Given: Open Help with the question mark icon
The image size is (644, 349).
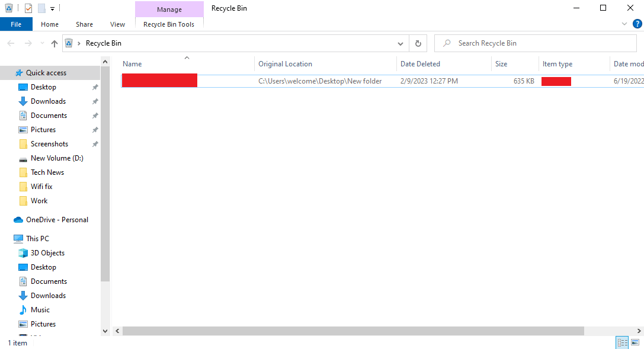Looking at the screenshot, I should (637, 24).
